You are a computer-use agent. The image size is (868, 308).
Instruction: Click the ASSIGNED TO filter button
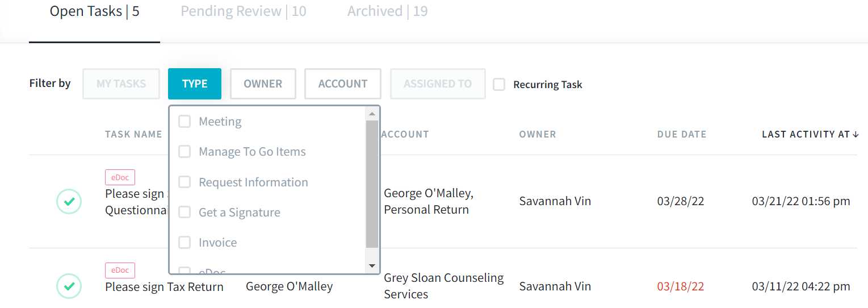point(438,84)
